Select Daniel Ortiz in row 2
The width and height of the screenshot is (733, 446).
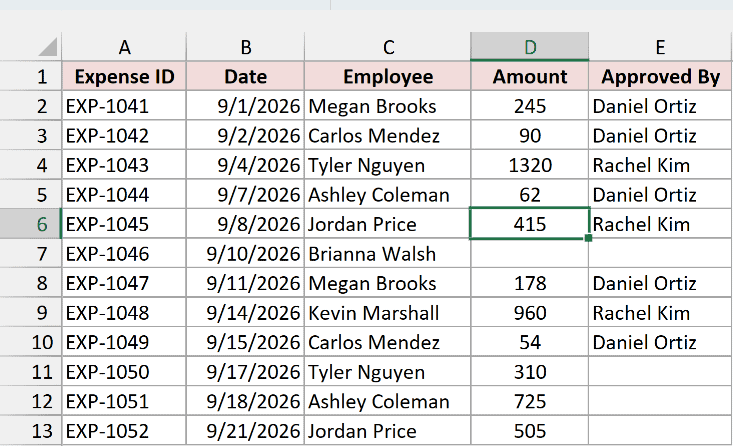pyautogui.click(x=660, y=106)
